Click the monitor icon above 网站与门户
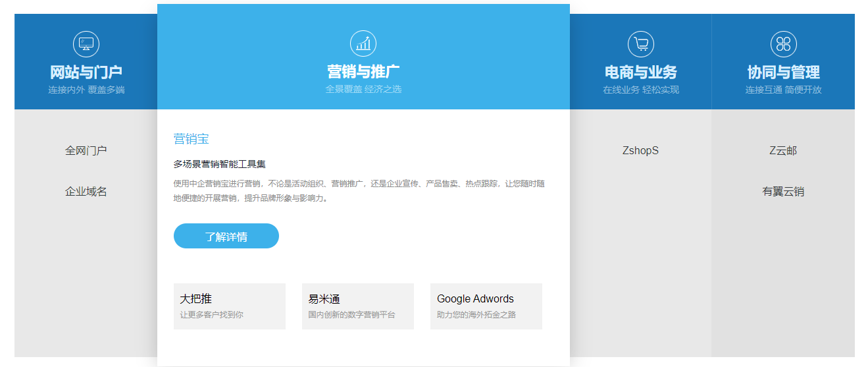868x367 pixels. point(86,44)
